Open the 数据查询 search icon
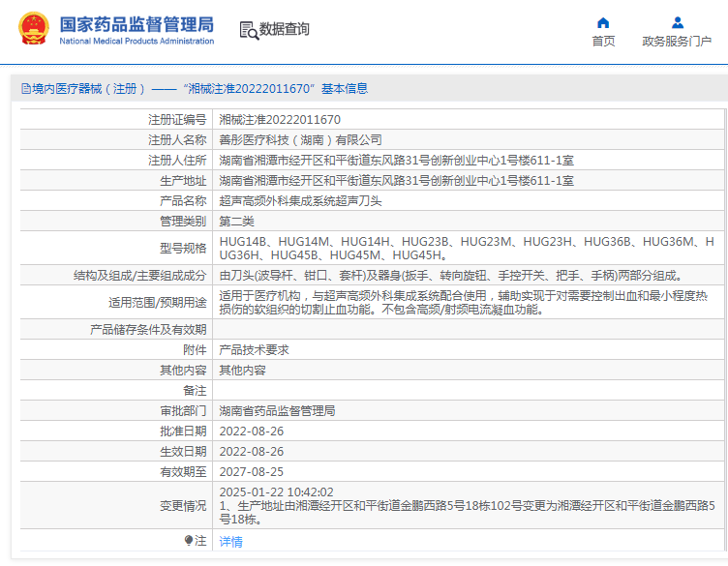Screen dimensions: 728x566 click(249, 30)
